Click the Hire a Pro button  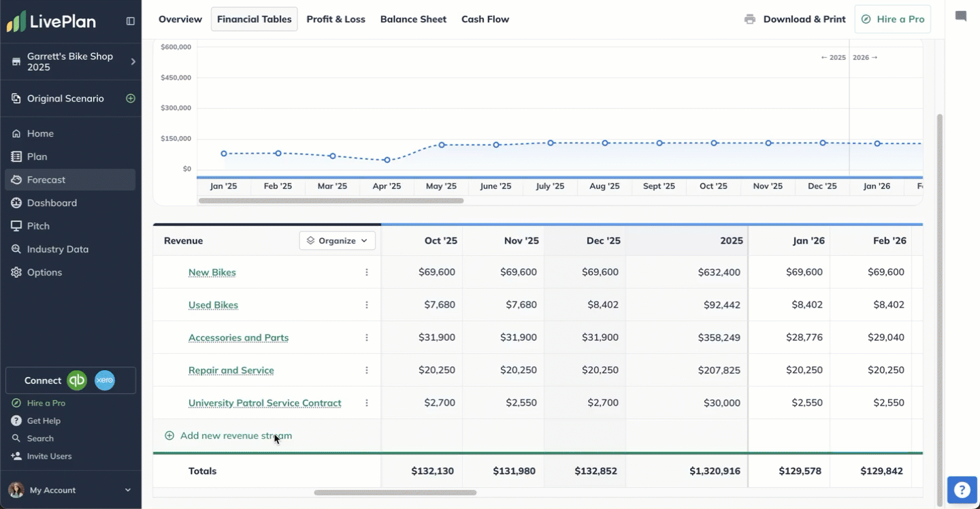coord(892,19)
